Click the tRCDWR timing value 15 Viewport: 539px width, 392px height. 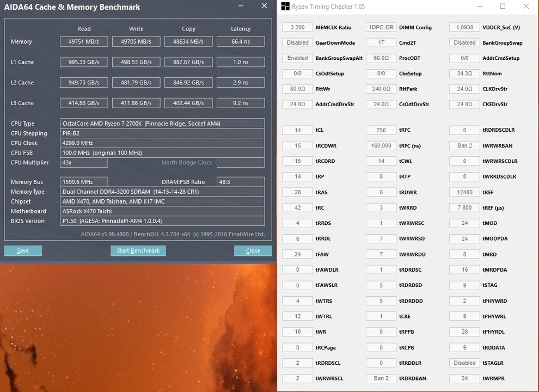pyautogui.click(x=298, y=145)
